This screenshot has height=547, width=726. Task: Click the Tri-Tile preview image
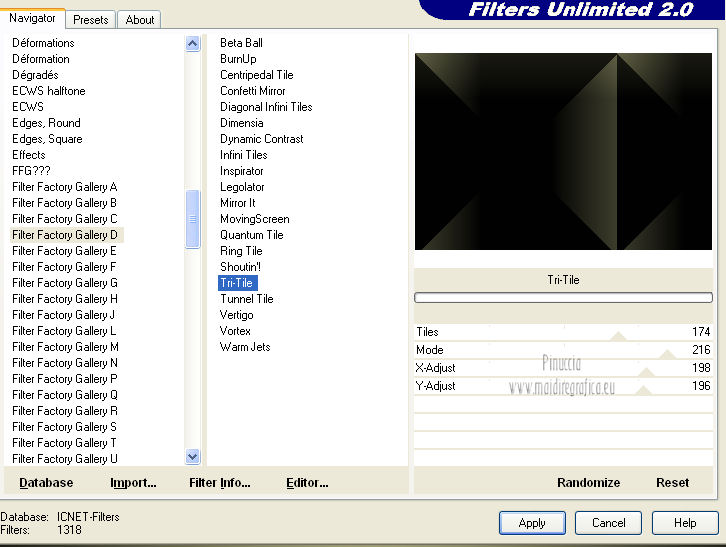coord(563,151)
